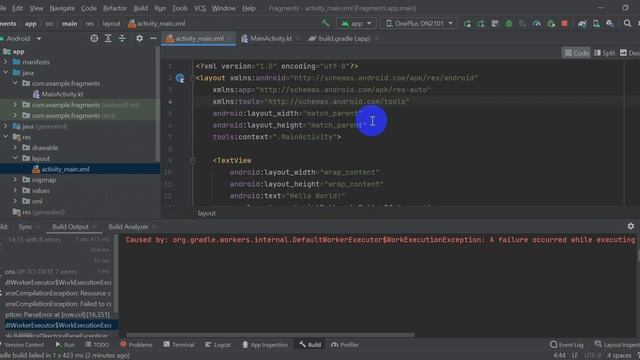Open the SDK Manager icon
Image resolution: width=640 pixels, height=360 pixels.
pyautogui.click(x=610, y=24)
